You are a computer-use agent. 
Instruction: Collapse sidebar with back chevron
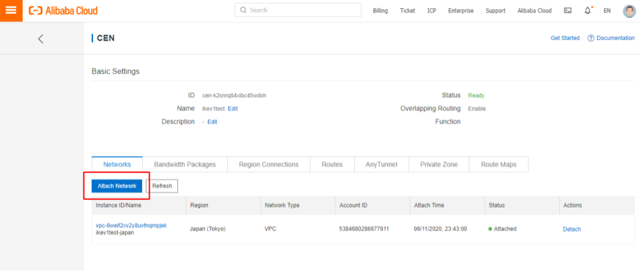click(41, 39)
